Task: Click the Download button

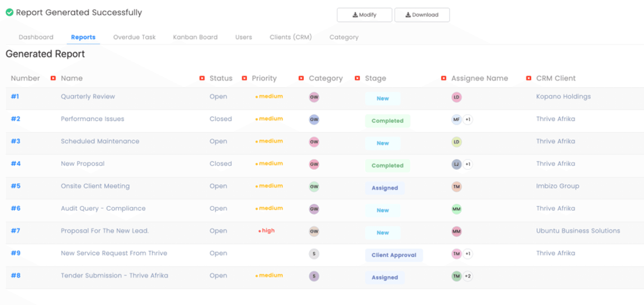Action: click(422, 15)
